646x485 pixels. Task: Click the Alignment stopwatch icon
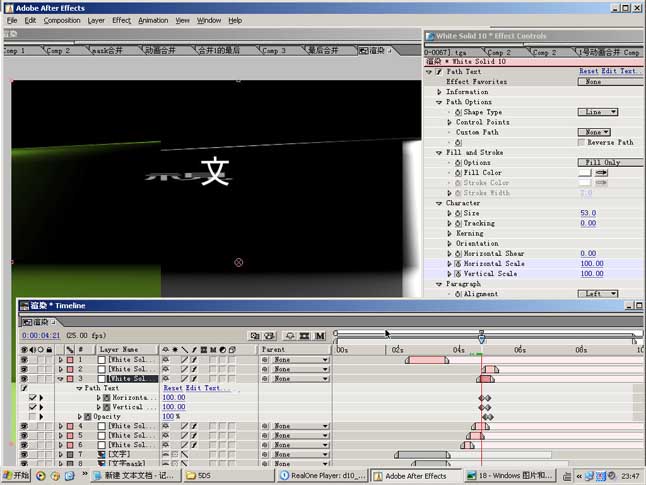tap(458, 294)
